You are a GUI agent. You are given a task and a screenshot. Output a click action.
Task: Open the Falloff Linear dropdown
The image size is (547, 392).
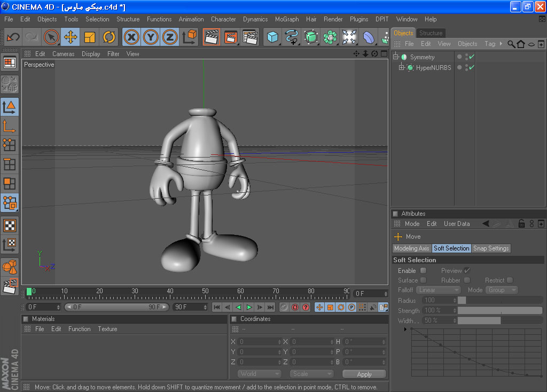pyautogui.click(x=439, y=290)
